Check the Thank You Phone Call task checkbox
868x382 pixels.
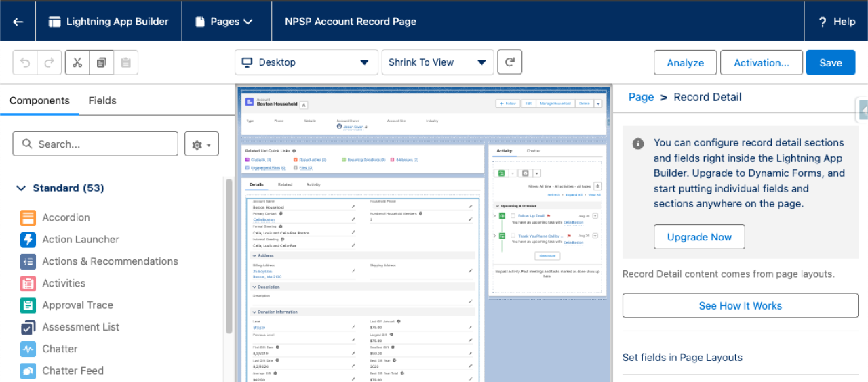513,236
